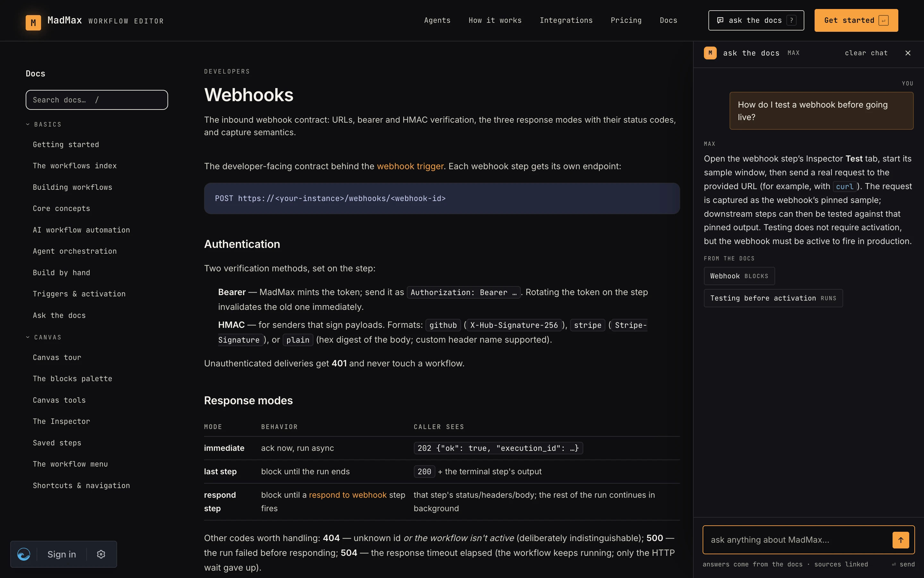Follow the webhook trigger link

[410, 166]
